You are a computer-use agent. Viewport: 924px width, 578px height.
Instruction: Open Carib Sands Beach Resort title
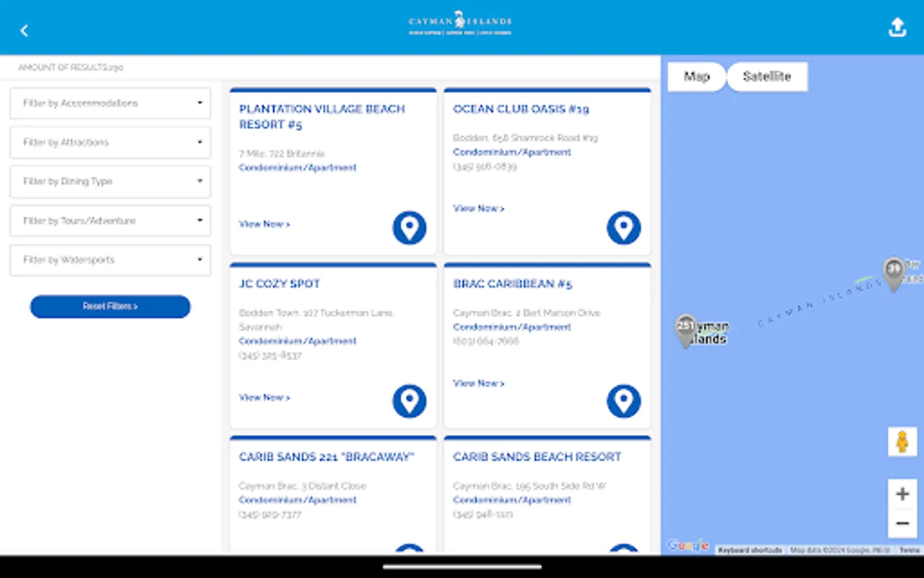pyautogui.click(x=537, y=457)
